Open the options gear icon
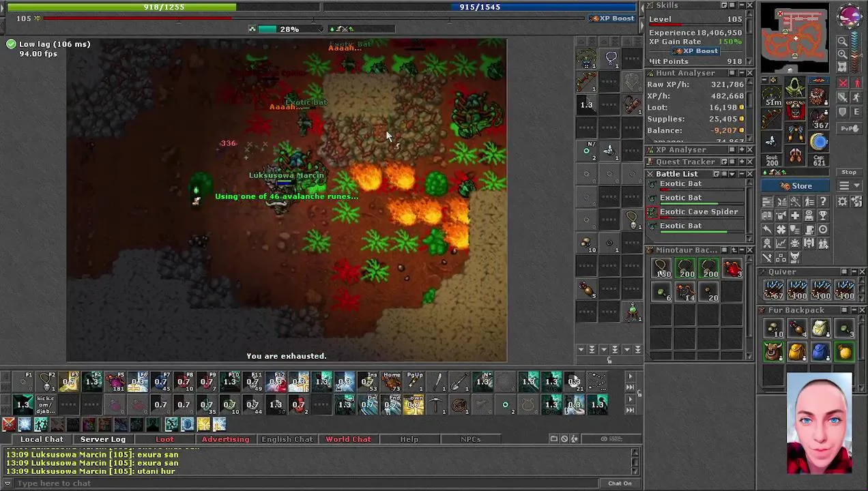 coord(843,201)
